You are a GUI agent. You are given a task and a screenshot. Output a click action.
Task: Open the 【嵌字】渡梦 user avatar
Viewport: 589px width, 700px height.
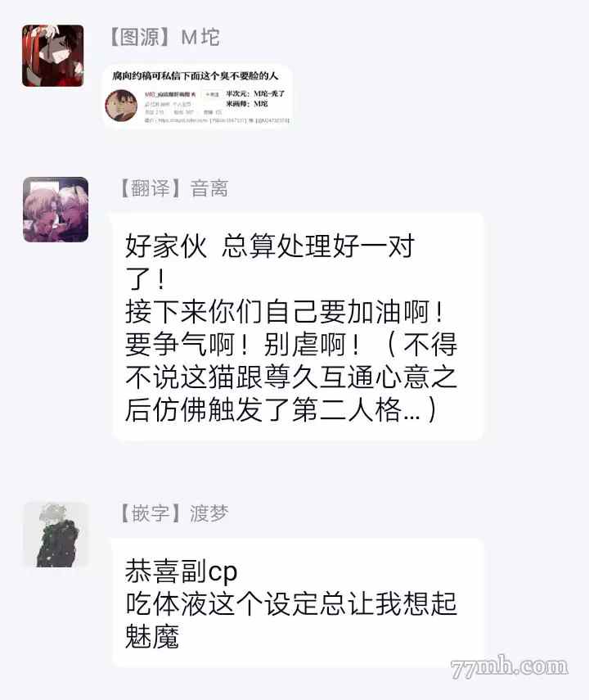pyautogui.click(x=56, y=535)
